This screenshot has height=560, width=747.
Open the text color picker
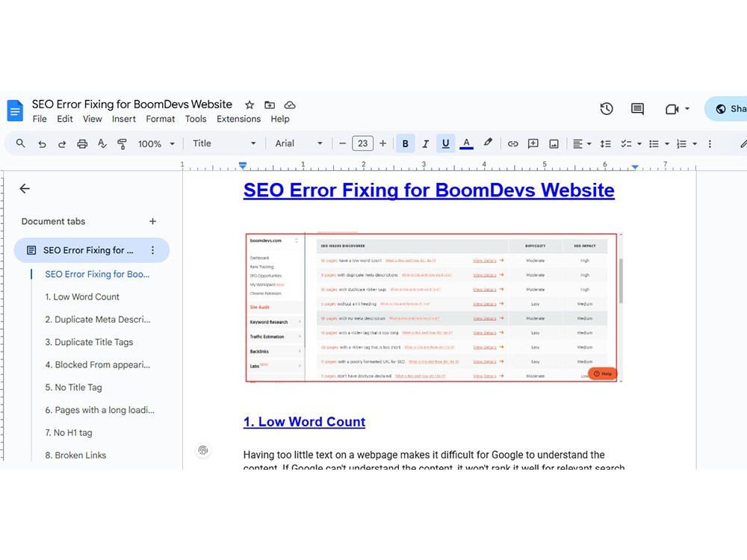point(466,144)
